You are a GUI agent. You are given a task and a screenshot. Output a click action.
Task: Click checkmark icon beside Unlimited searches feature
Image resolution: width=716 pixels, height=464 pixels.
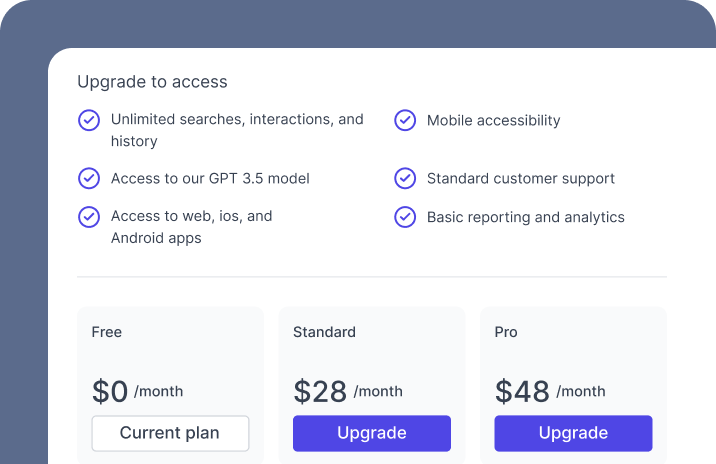click(89, 120)
